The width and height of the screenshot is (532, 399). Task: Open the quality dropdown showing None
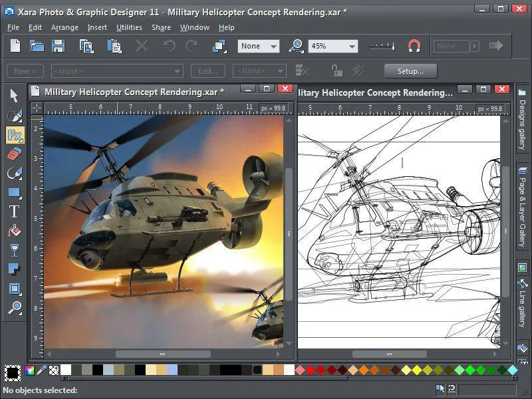pyautogui.click(x=259, y=46)
